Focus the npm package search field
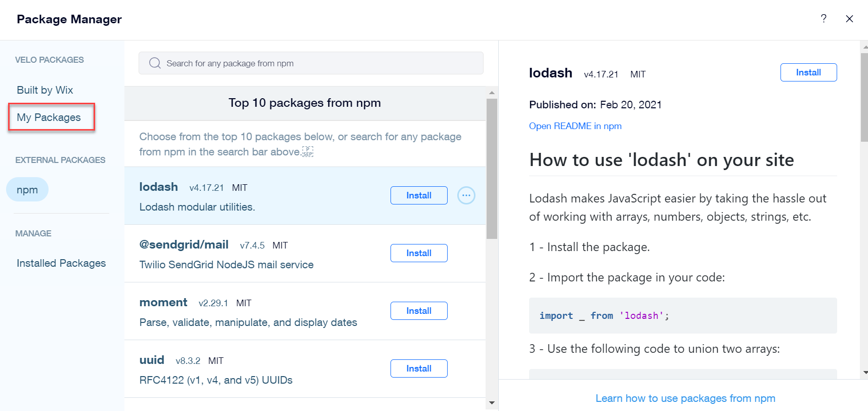The height and width of the screenshot is (411, 868). tap(311, 63)
